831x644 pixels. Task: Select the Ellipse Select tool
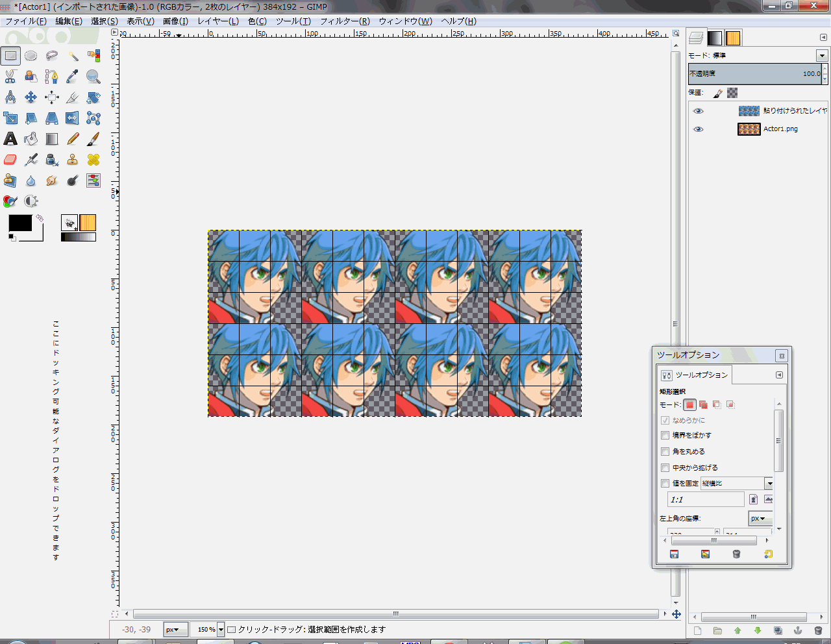(31, 56)
